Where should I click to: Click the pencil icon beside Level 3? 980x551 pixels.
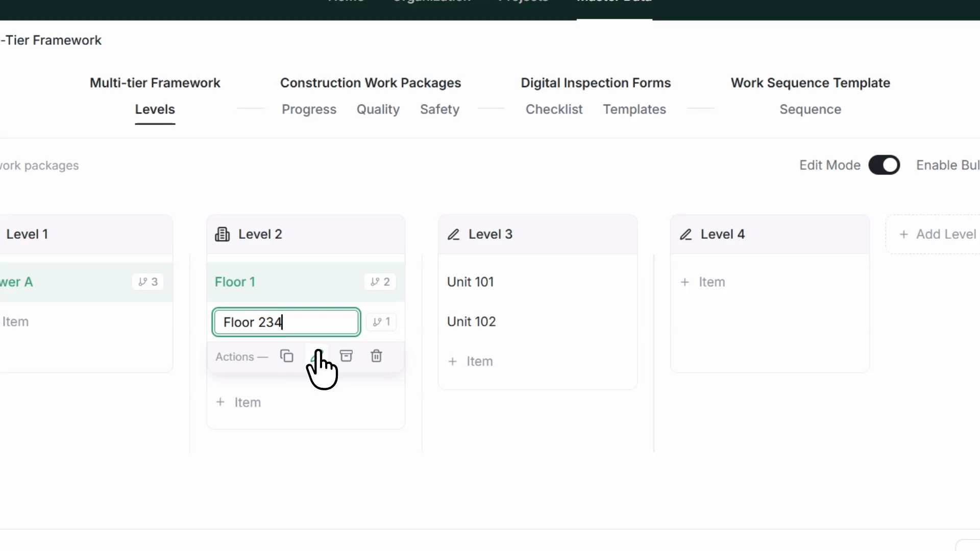coord(454,234)
